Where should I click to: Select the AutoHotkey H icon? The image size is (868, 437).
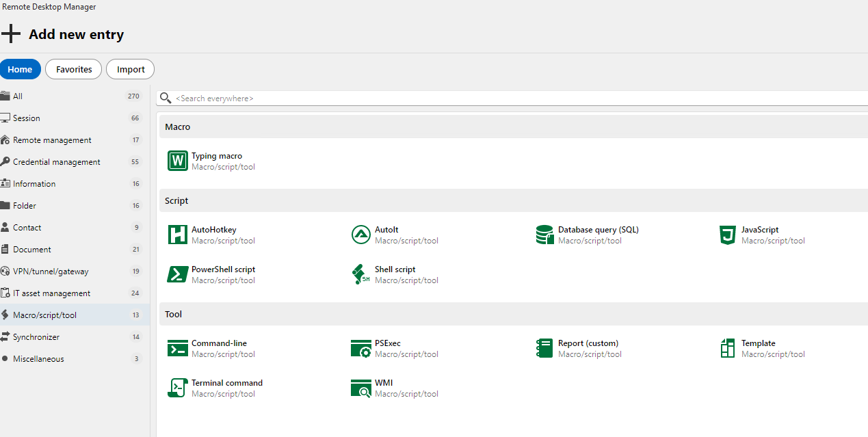click(x=178, y=235)
